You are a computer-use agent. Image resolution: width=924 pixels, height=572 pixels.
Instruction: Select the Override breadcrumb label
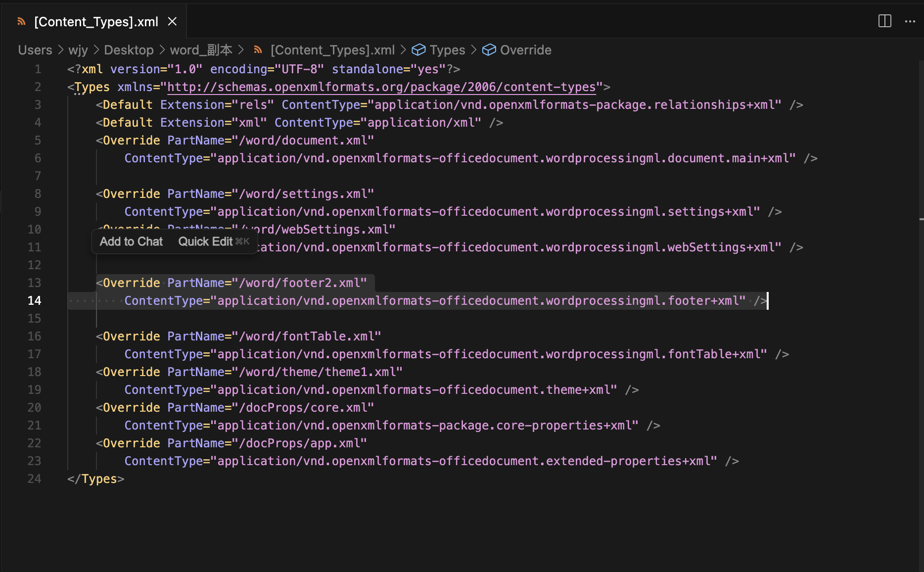525,50
